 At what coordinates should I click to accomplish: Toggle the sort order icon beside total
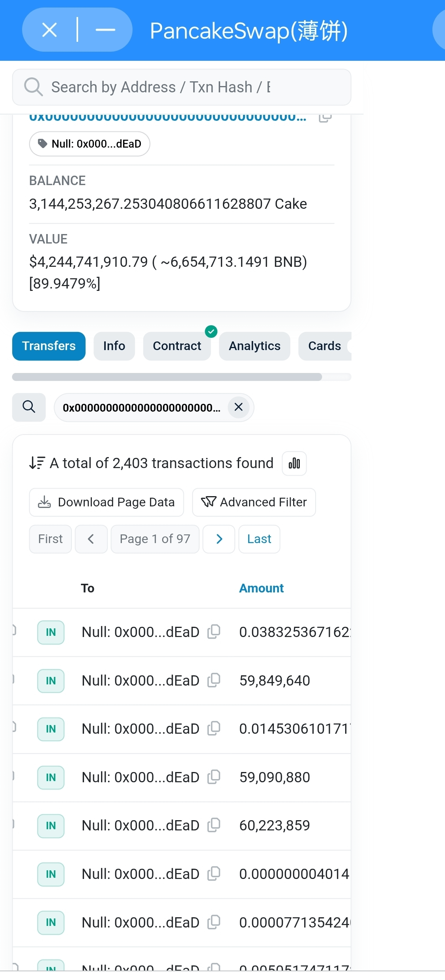[37, 463]
